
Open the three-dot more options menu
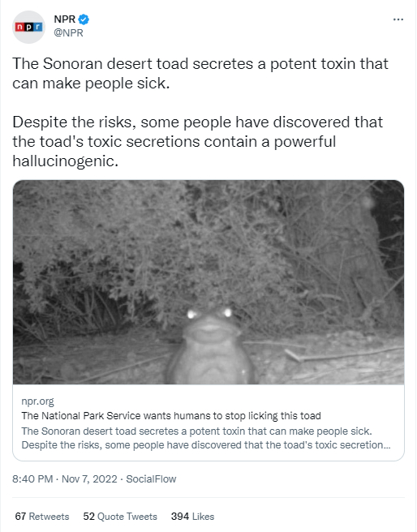tap(398, 19)
